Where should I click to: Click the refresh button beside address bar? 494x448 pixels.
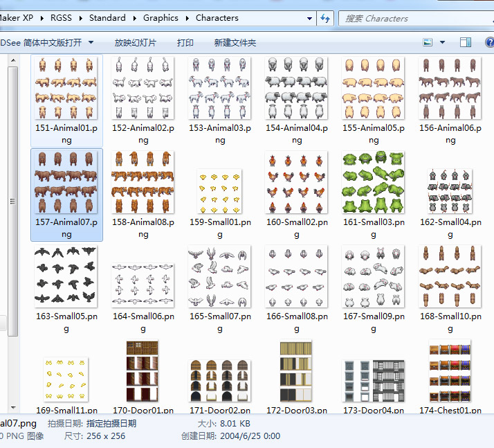click(x=325, y=18)
